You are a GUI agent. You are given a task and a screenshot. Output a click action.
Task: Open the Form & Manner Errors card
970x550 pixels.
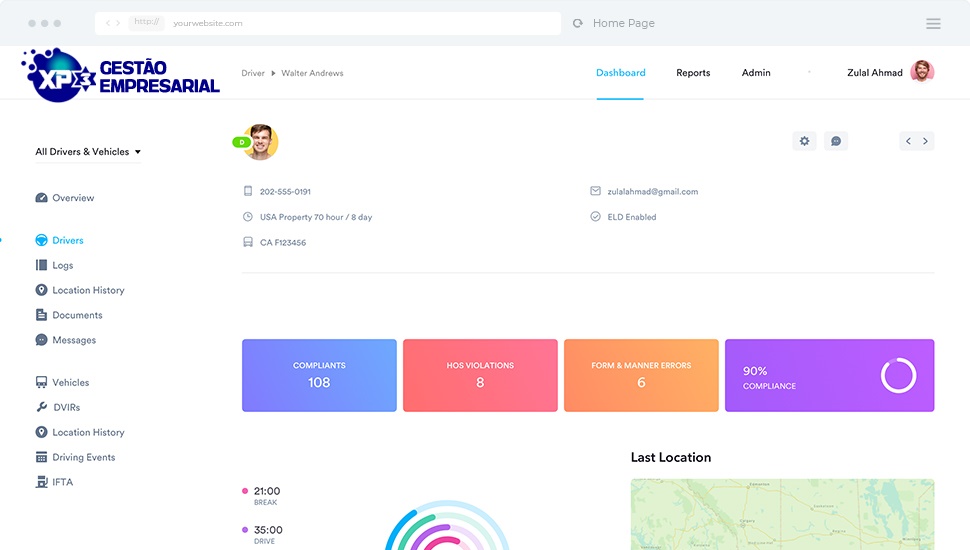(x=641, y=375)
